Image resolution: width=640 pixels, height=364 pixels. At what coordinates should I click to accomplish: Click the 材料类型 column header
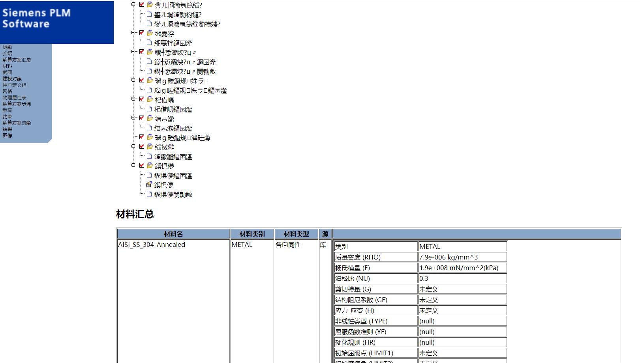click(297, 234)
